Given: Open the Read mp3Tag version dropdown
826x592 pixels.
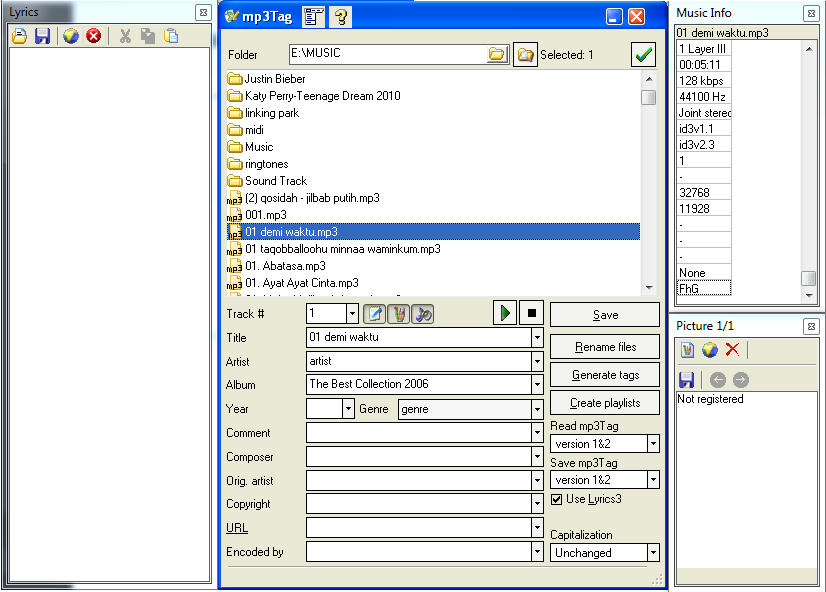Looking at the screenshot, I should [x=653, y=443].
